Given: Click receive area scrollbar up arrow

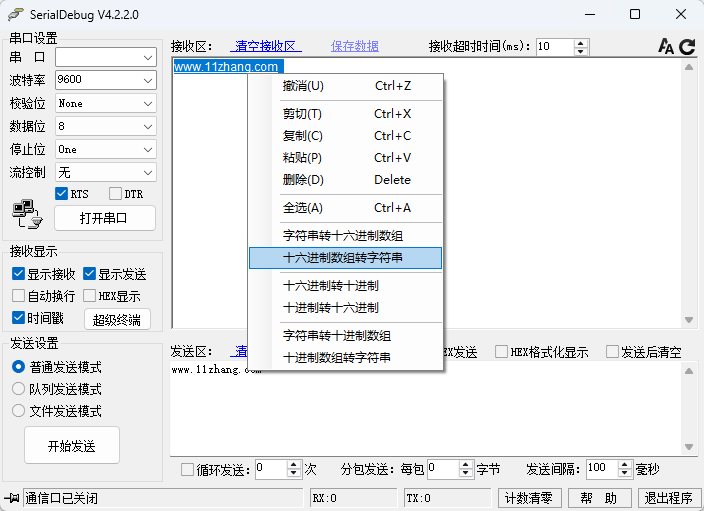Looking at the screenshot, I should [x=689, y=67].
